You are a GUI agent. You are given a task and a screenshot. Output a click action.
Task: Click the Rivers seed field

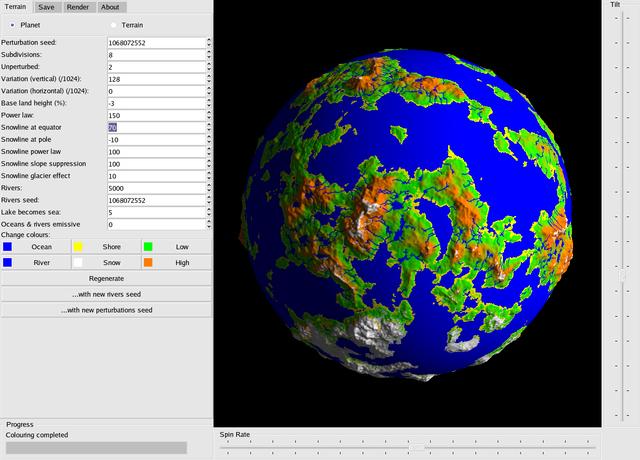tap(156, 200)
